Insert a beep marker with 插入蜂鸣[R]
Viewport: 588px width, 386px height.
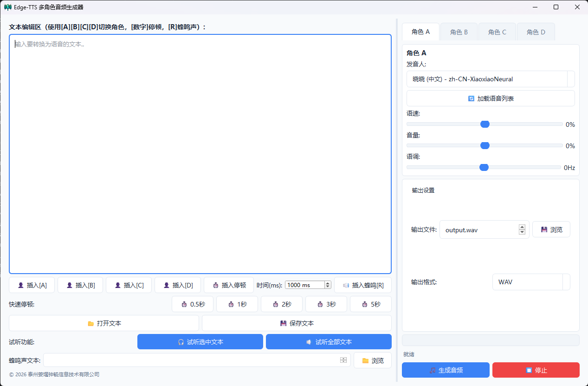tap(362, 285)
